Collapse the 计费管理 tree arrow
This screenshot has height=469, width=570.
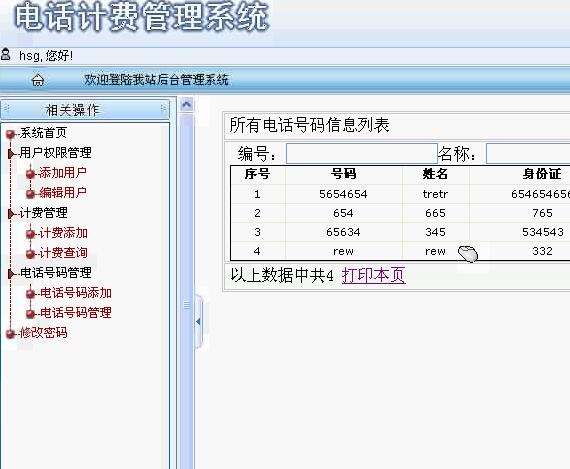[11, 214]
